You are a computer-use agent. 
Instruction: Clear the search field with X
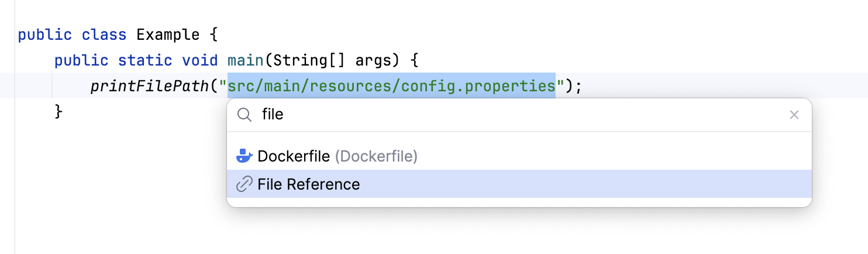click(794, 115)
